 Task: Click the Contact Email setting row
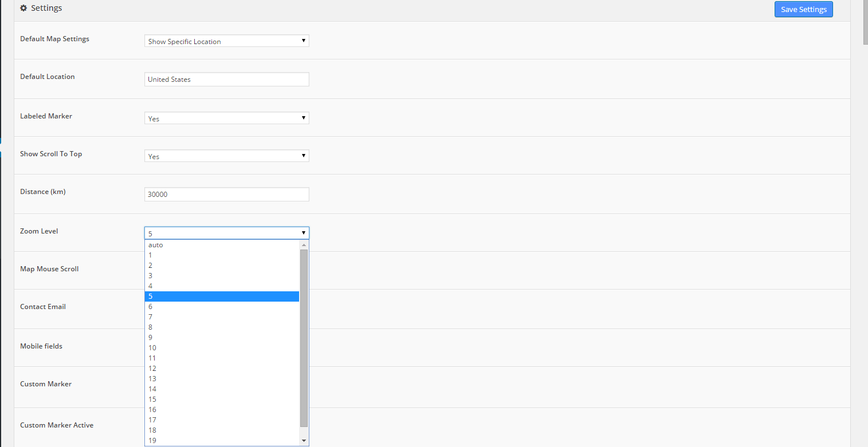42,306
